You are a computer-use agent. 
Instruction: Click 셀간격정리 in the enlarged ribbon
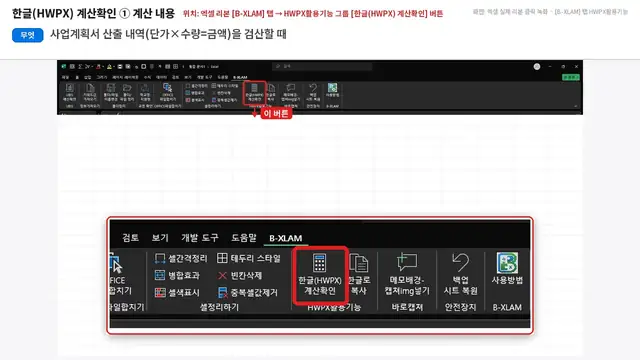point(181,258)
